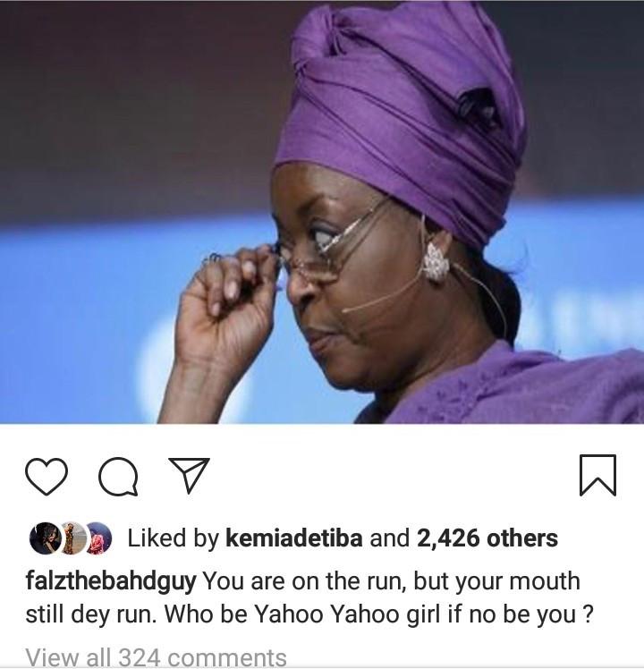Tap the first liker profile avatar
The image size is (644, 669).
[45, 538]
